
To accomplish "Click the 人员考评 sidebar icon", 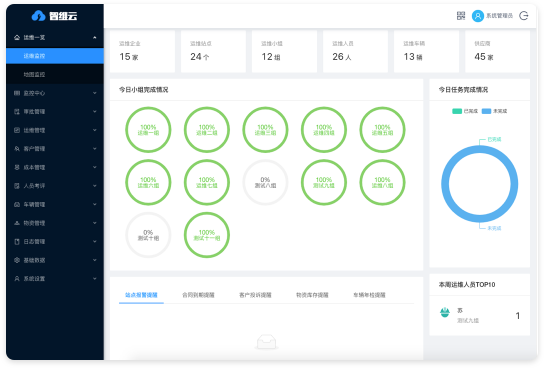I will [x=17, y=186].
